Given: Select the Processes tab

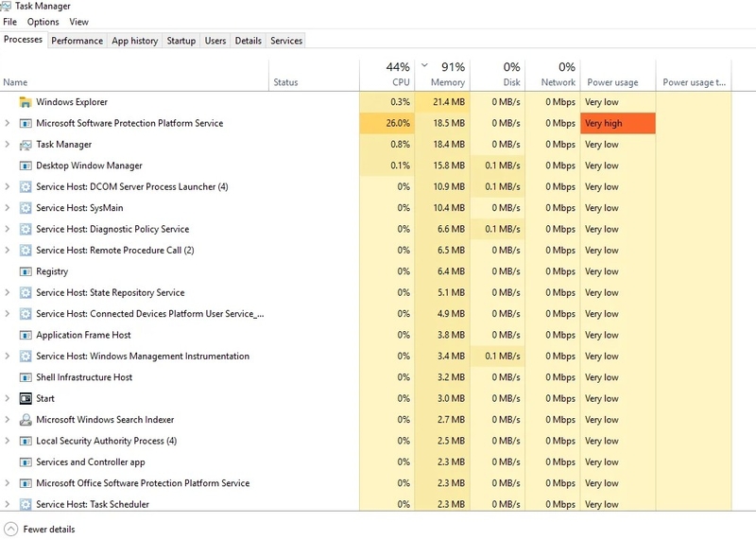Looking at the screenshot, I should pos(23,40).
